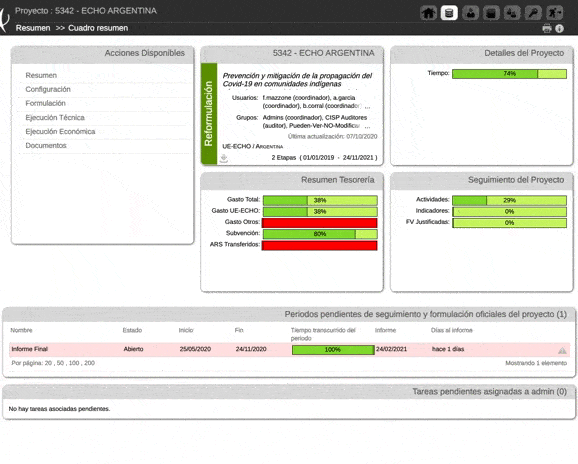Viewport: 578px width, 464px height.
Task: Click the Inicio column header
Action: [186, 330]
